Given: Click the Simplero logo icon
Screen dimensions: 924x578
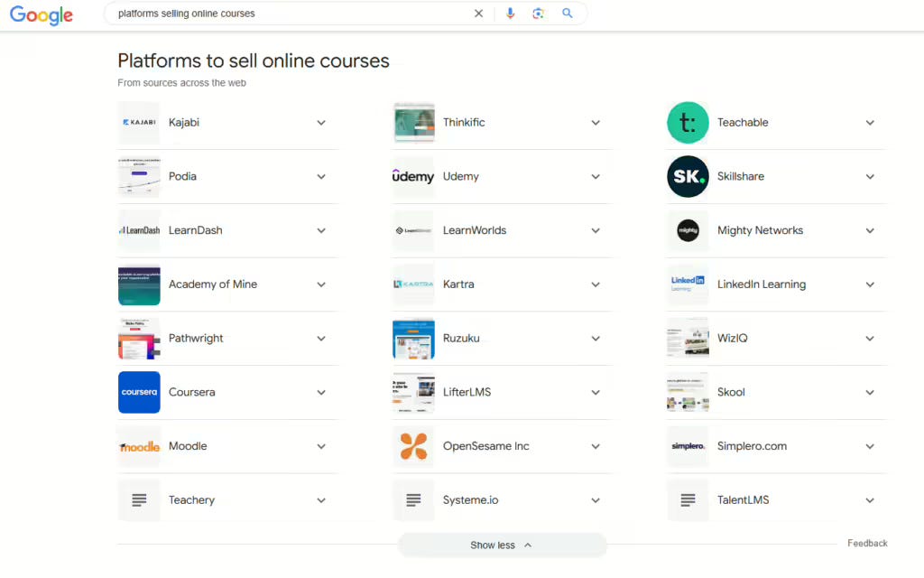Looking at the screenshot, I should point(688,446).
